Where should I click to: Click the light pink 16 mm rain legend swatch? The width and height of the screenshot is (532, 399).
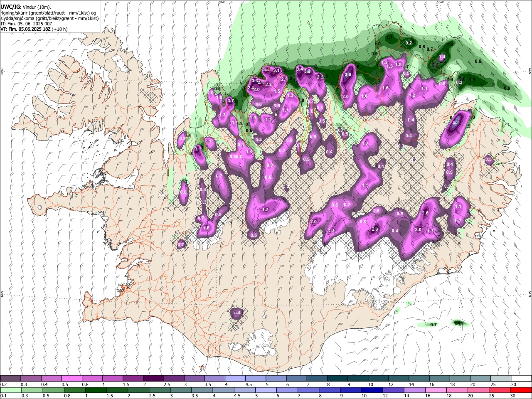coord(436,390)
